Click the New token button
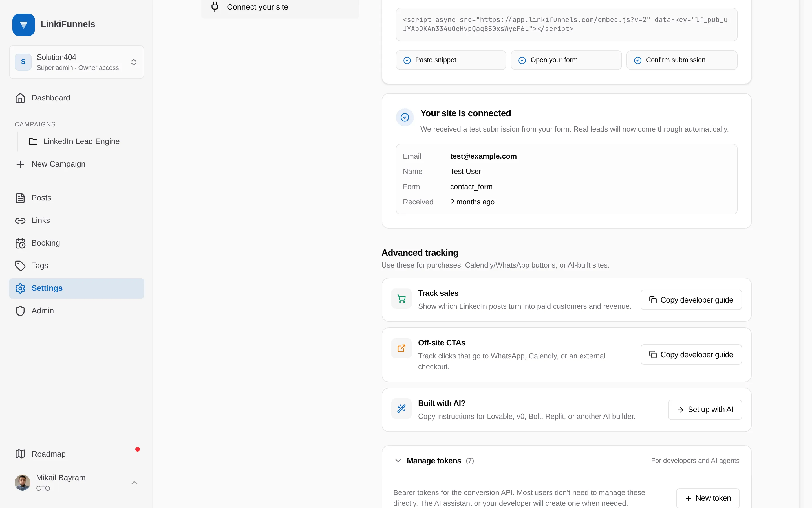 pyautogui.click(x=708, y=498)
